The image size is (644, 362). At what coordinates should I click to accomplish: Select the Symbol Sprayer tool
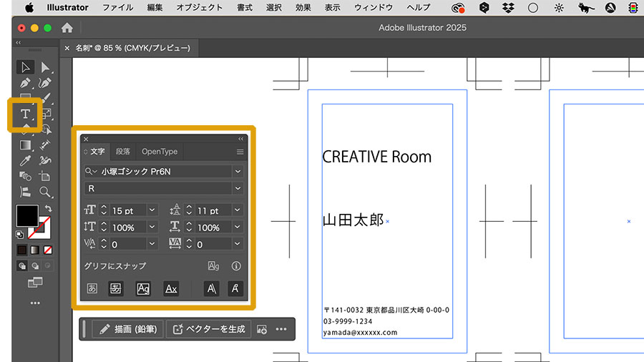tap(45, 161)
